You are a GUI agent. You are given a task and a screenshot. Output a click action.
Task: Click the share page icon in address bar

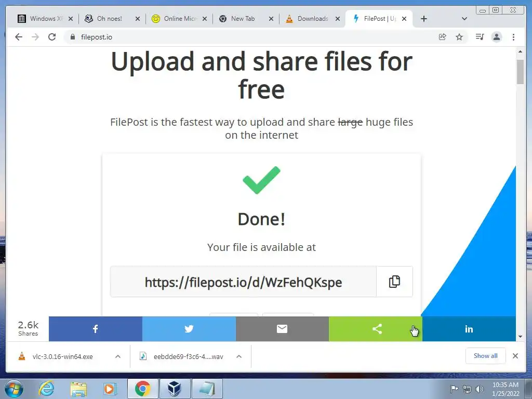click(x=443, y=37)
